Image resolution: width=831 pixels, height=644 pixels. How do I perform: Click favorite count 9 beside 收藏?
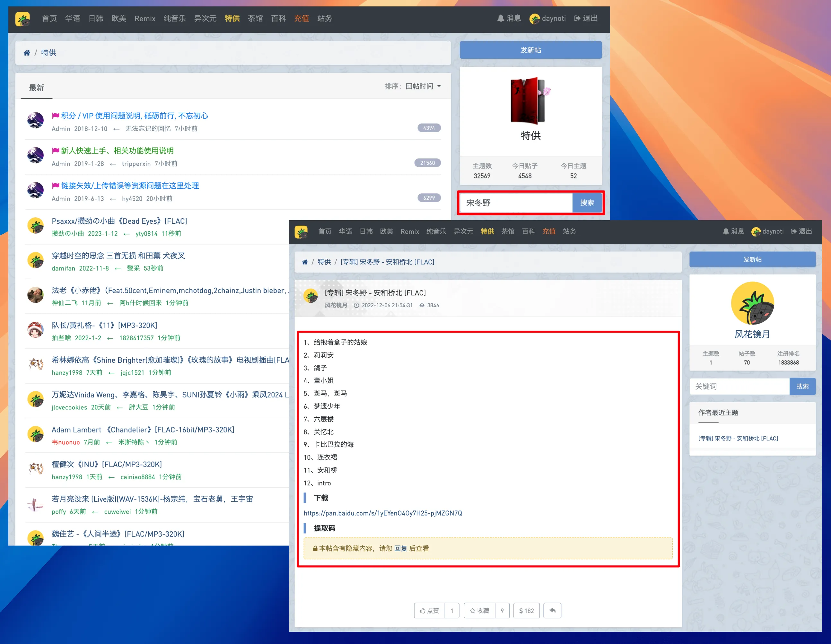click(x=502, y=611)
